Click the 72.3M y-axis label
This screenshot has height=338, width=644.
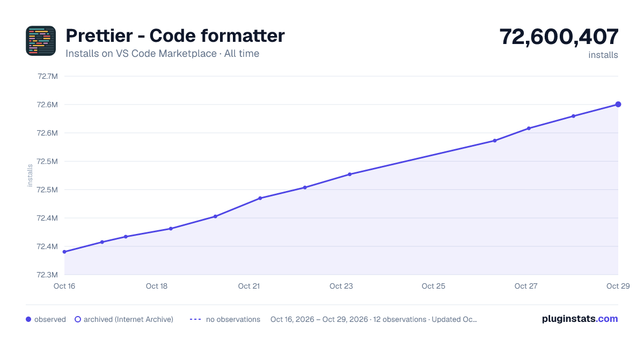click(x=47, y=275)
